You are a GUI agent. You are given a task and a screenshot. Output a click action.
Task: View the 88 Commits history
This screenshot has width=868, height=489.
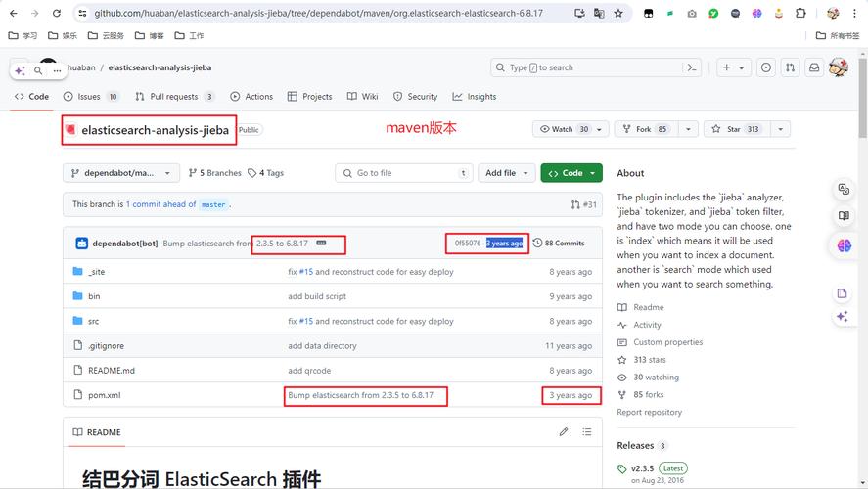(559, 243)
